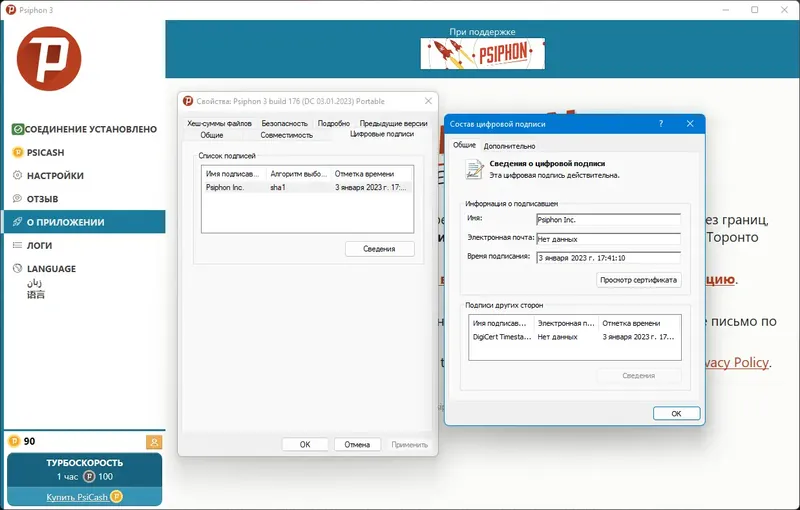Viewport: 800px width, 510px height.
Task: Open the Privacy Policy link
Action: pyautogui.click(x=737, y=363)
